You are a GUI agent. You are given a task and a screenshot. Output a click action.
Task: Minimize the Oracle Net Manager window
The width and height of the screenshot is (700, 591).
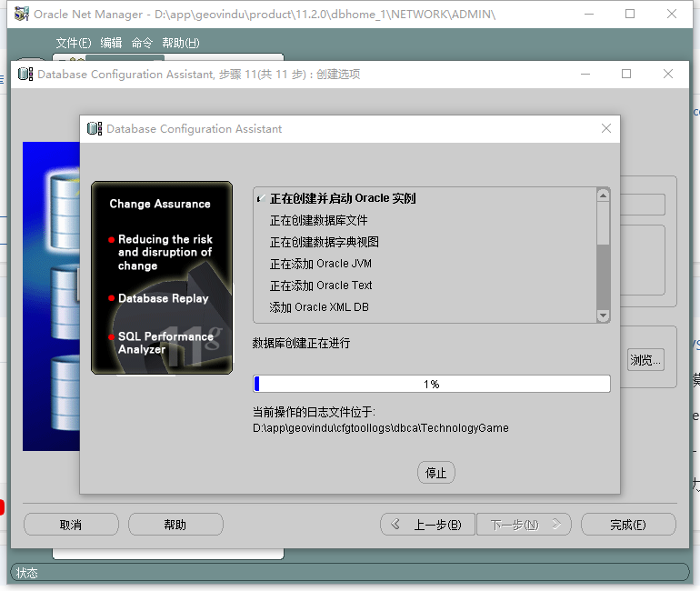589,15
